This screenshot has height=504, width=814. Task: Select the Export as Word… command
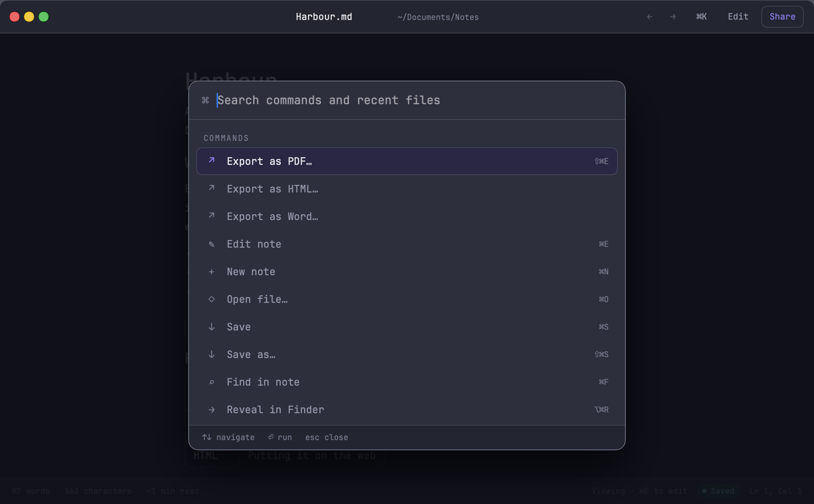(407, 216)
